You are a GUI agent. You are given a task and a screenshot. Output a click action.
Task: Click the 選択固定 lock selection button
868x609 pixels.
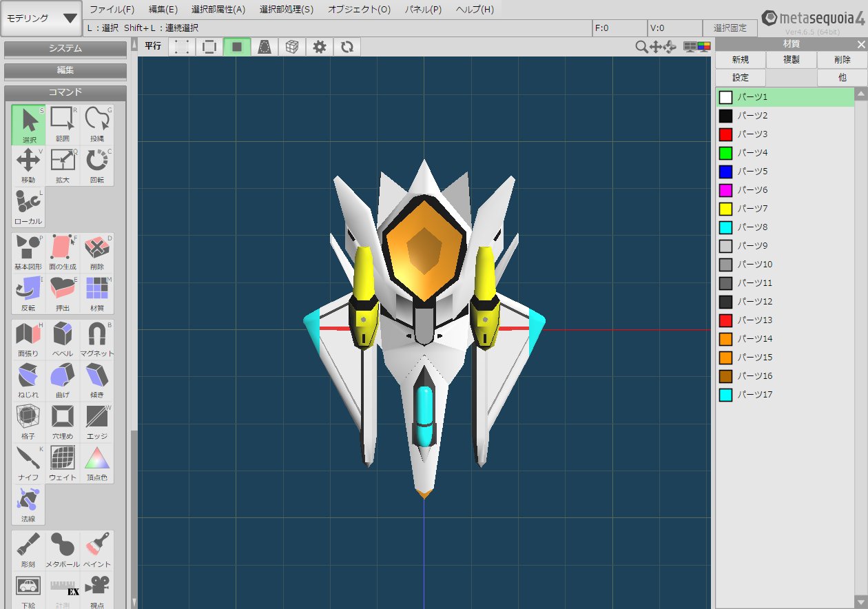[x=730, y=28]
